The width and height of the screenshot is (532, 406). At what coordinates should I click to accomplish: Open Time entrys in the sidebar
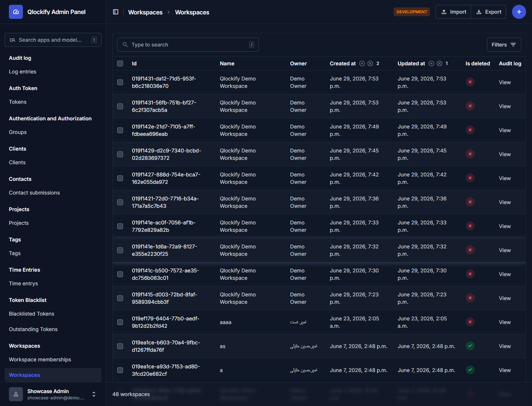coord(23,283)
